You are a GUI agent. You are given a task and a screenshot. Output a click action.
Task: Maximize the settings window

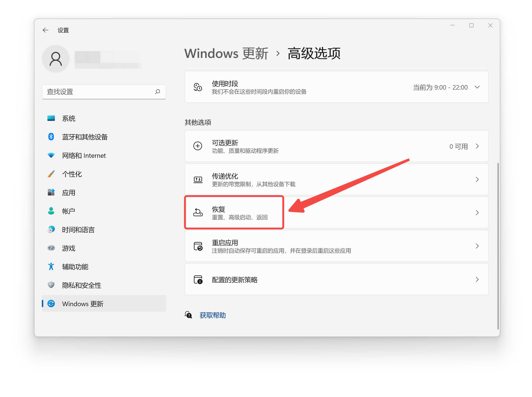click(x=471, y=25)
